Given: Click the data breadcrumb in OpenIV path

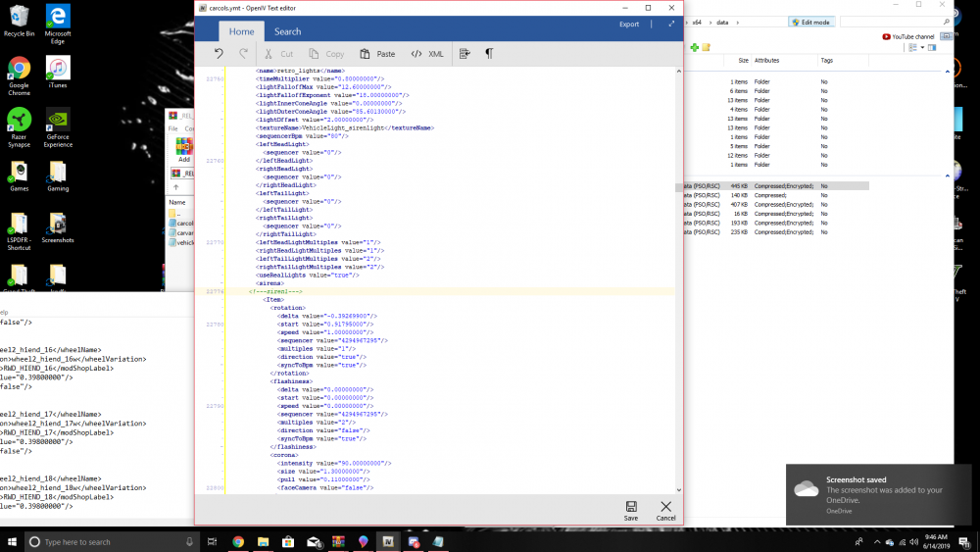Looking at the screenshot, I should pos(722,23).
